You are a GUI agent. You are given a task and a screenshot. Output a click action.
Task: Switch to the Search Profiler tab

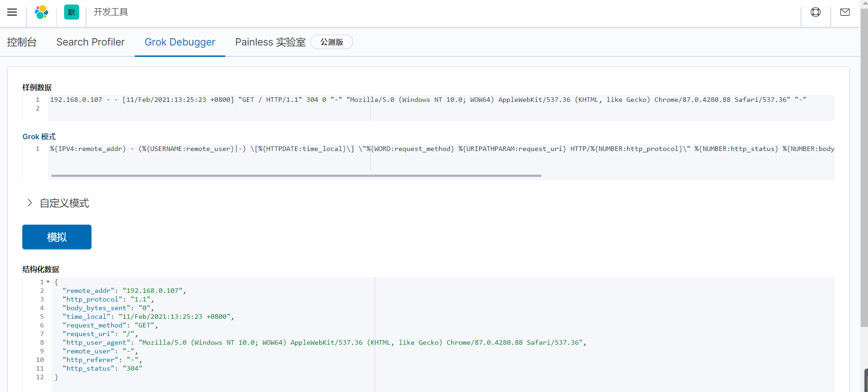point(91,42)
